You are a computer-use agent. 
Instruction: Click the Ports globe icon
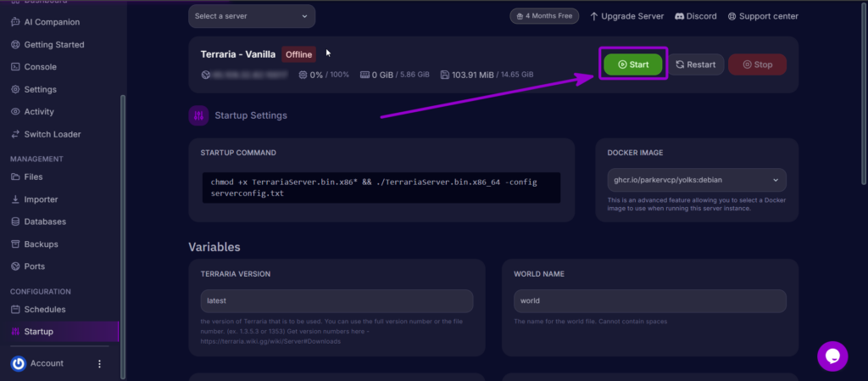point(15,266)
